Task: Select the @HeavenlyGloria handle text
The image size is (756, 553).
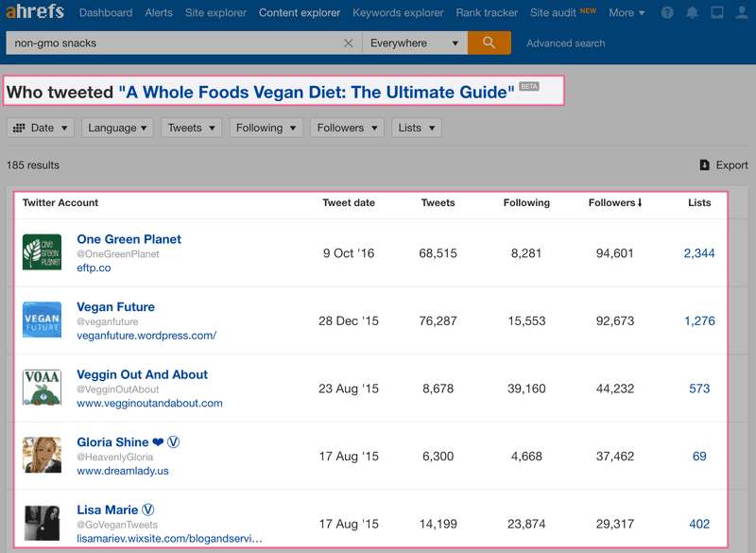Action: point(115,457)
